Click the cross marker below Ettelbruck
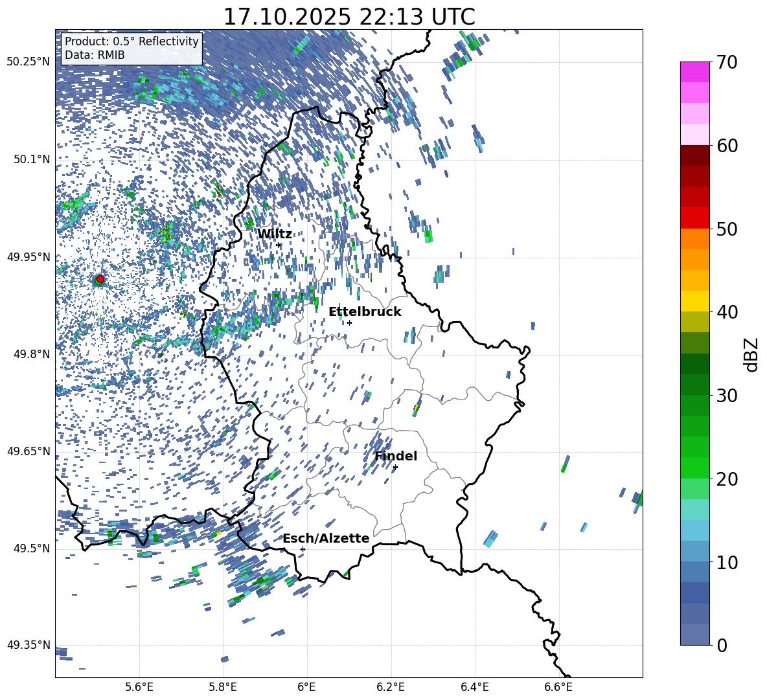The image size is (767, 700). point(349,322)
